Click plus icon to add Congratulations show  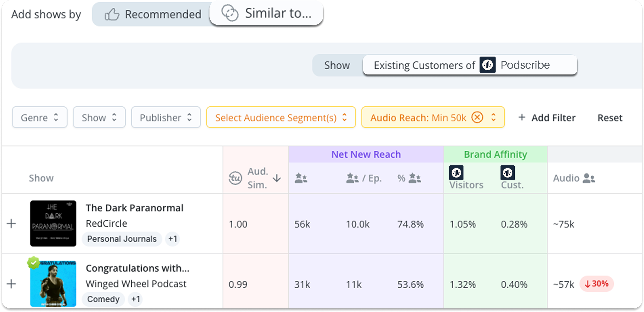point(11,284)
